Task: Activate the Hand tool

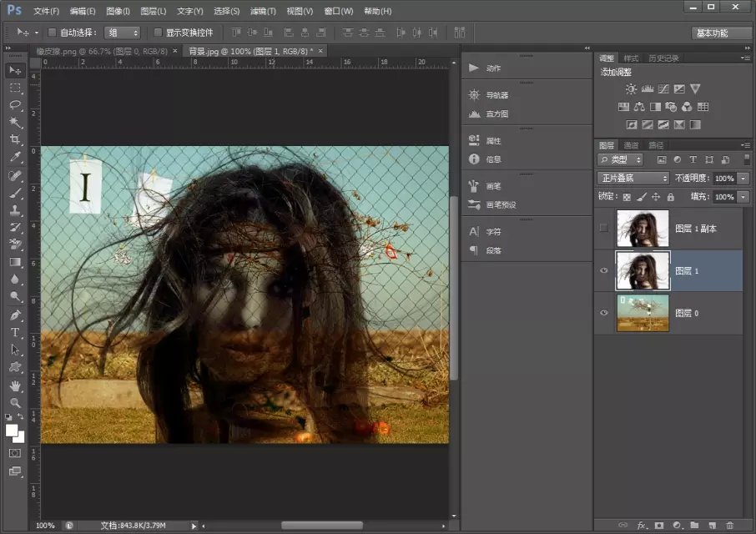Action: click(15, 385)
